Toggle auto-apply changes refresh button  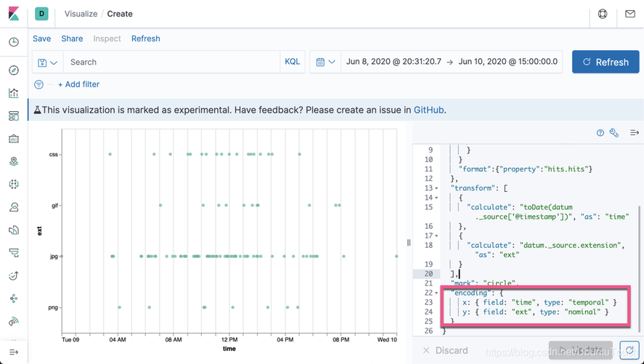click(629, 350)
